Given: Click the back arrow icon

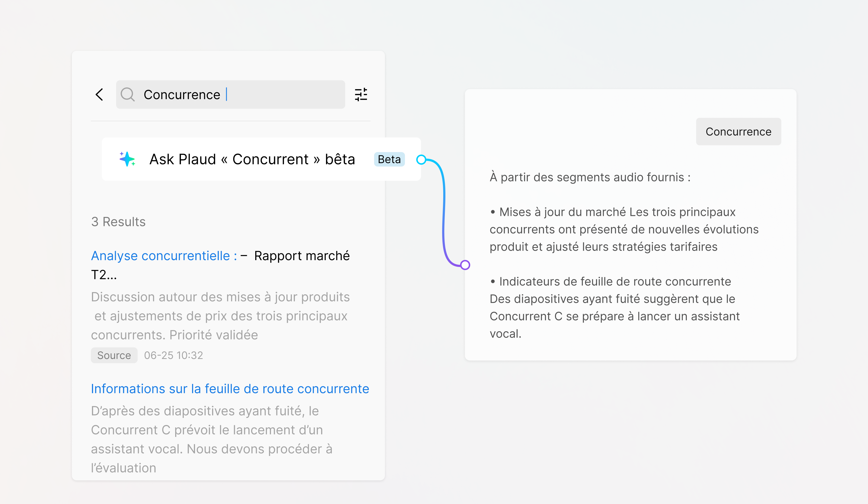Looking at the screenshot, I should point(99,94).
